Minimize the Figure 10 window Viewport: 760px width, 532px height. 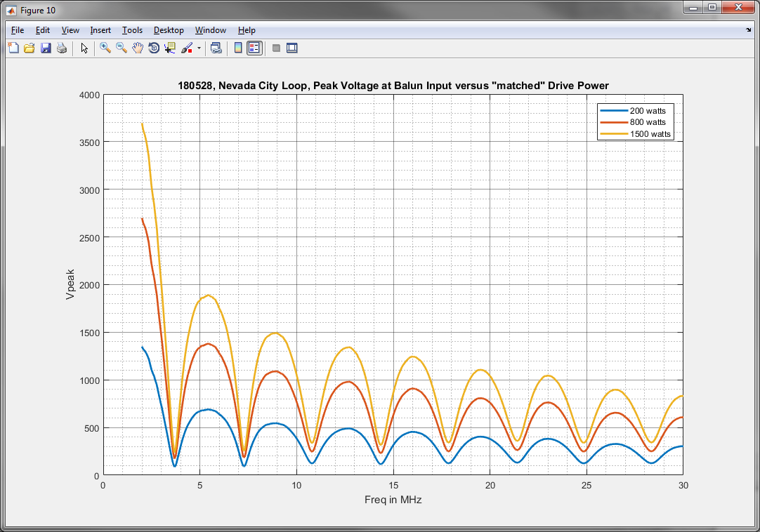point(693,7)
